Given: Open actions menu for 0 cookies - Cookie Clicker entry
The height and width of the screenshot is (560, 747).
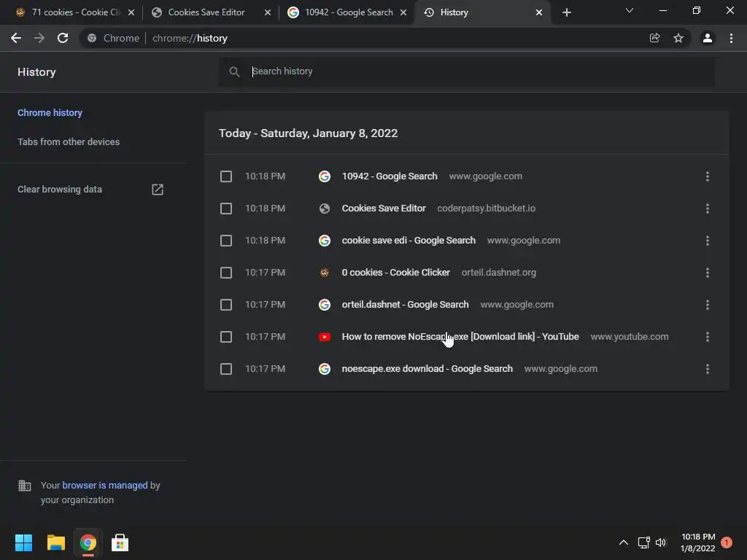Looking at the screenshot, I should click(708, 273).
